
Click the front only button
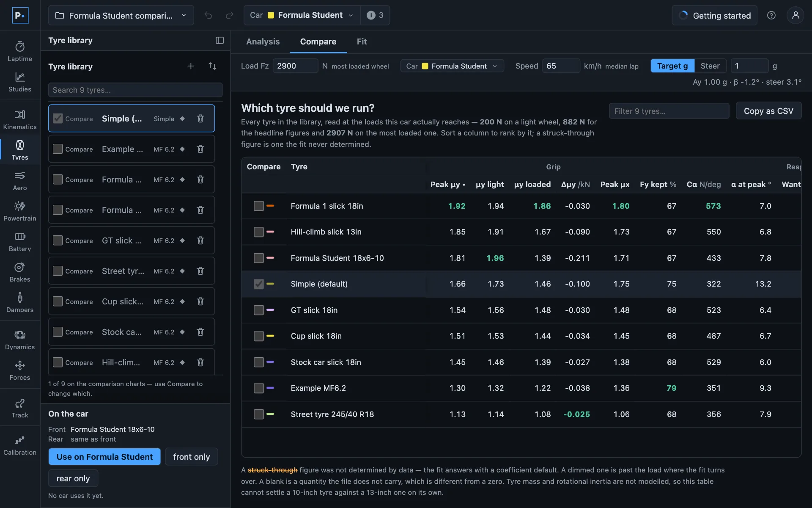point(191,457)
